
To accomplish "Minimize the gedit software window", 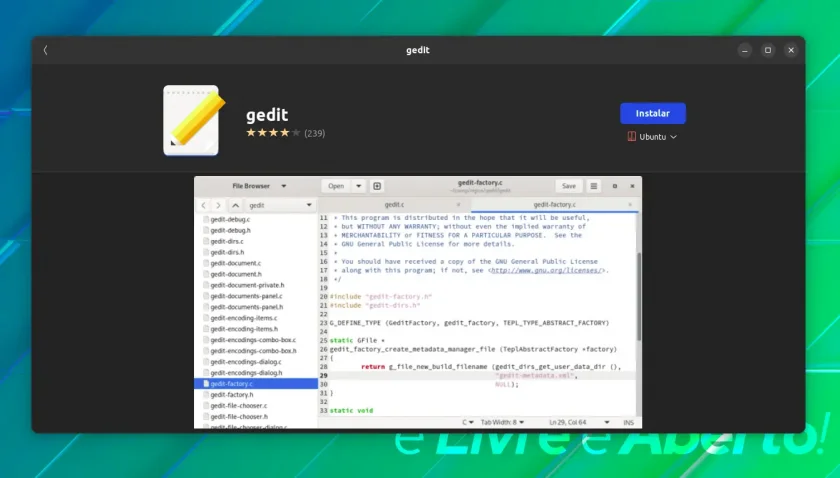I will click(x=745, y=50).
